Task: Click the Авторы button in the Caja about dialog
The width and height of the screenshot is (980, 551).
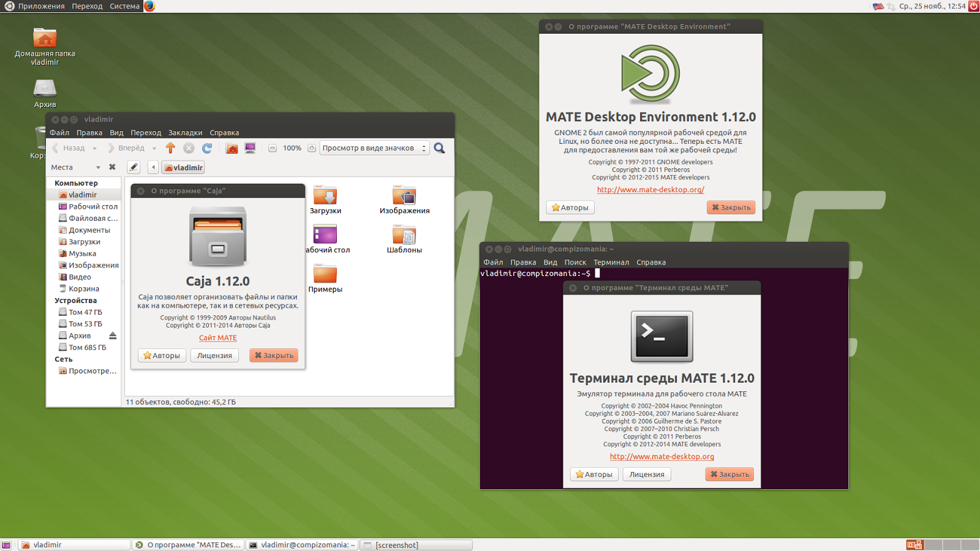Action: (162, 355)
